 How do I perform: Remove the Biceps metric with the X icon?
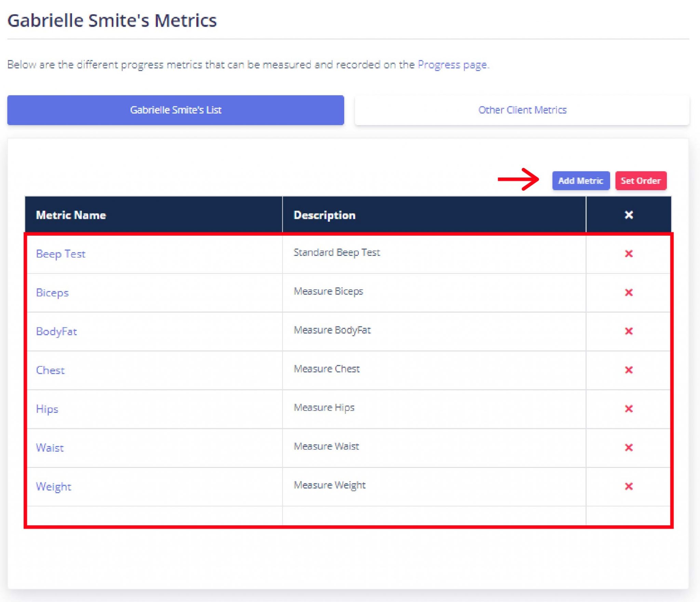[x=629, y=293]
